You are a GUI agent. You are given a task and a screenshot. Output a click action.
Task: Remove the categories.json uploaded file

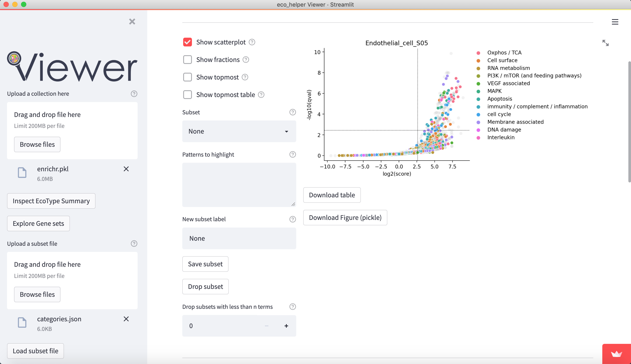(x=126, y=319)
